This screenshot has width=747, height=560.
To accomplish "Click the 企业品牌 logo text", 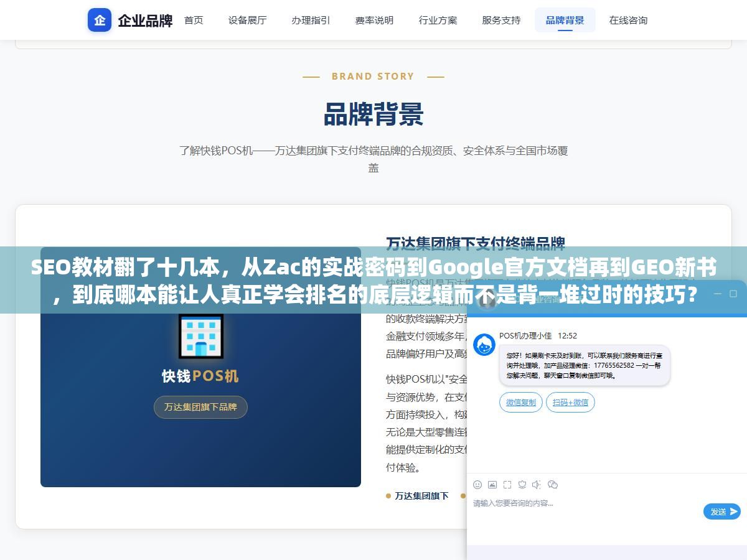I will (x=145, y=20).
